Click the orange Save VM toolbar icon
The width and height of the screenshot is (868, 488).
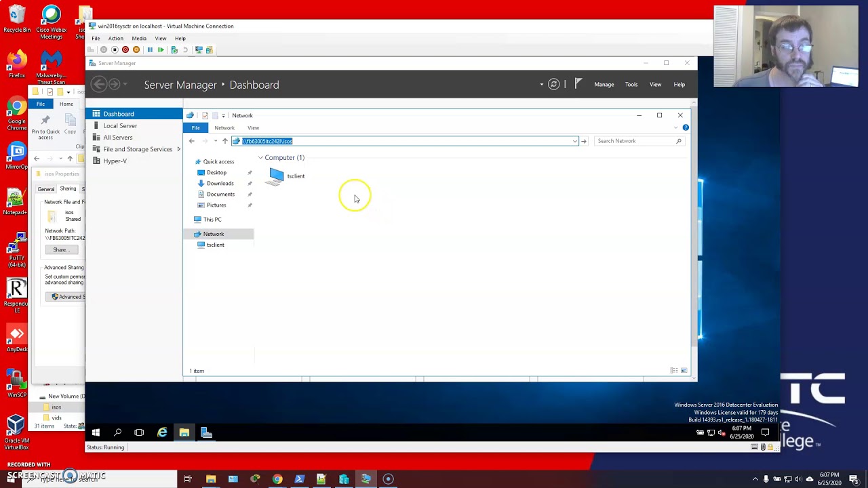(136, 49)
